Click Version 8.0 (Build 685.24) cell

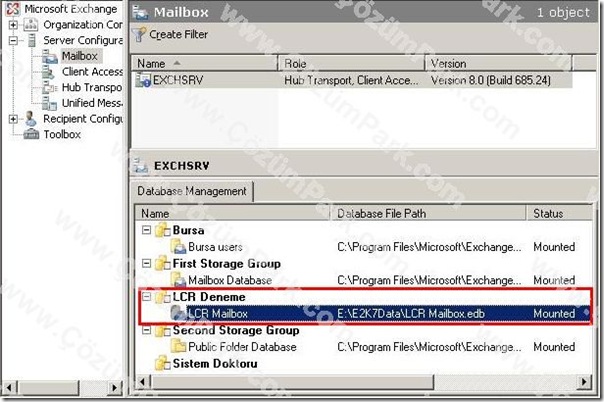tap(490, 80)
